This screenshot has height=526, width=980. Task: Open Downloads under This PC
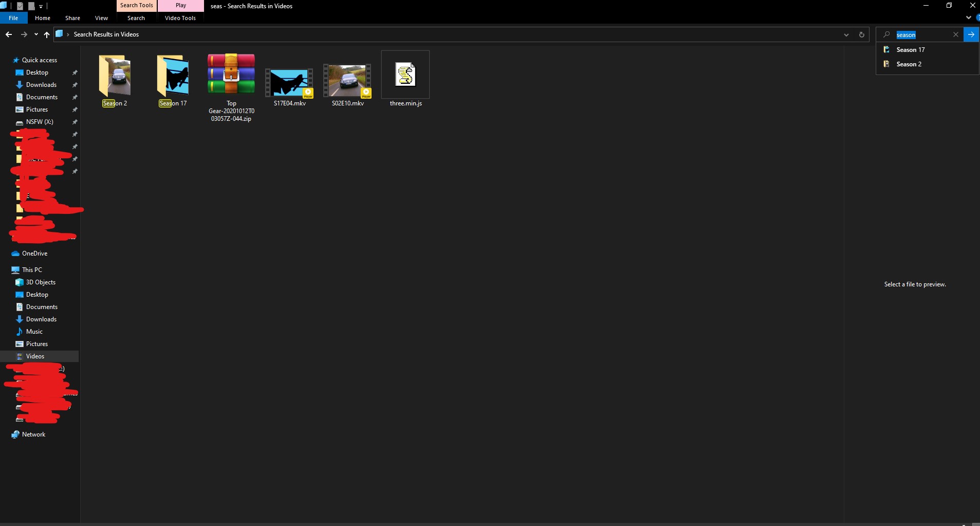(41, 319)
